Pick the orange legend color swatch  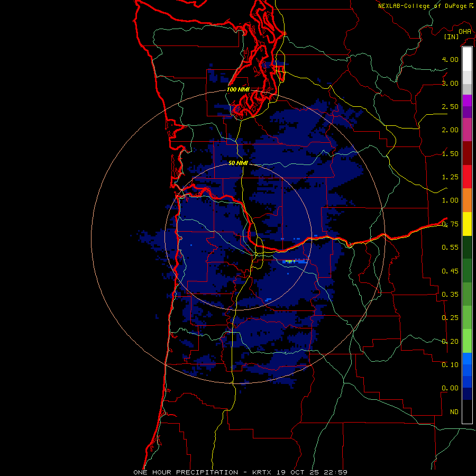point(467,200)
